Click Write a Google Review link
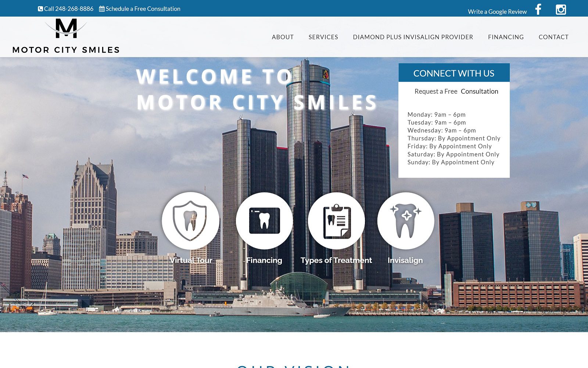 497,12
